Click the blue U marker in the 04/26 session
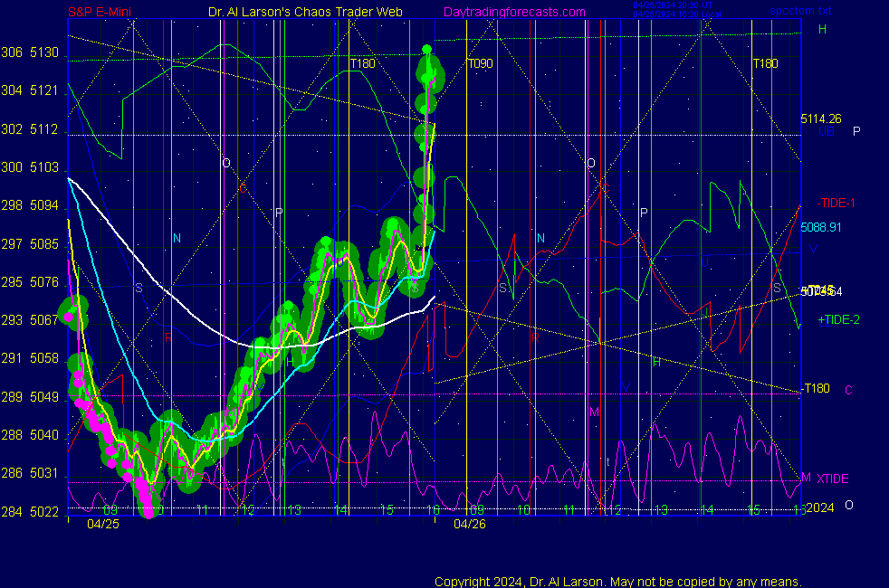889x588 pixels. pos(705,263)
